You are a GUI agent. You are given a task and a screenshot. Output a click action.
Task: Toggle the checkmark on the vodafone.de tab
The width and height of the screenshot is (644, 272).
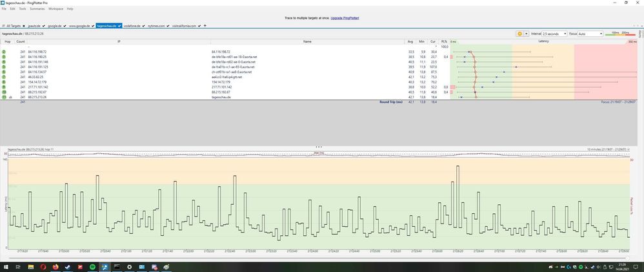143,26
